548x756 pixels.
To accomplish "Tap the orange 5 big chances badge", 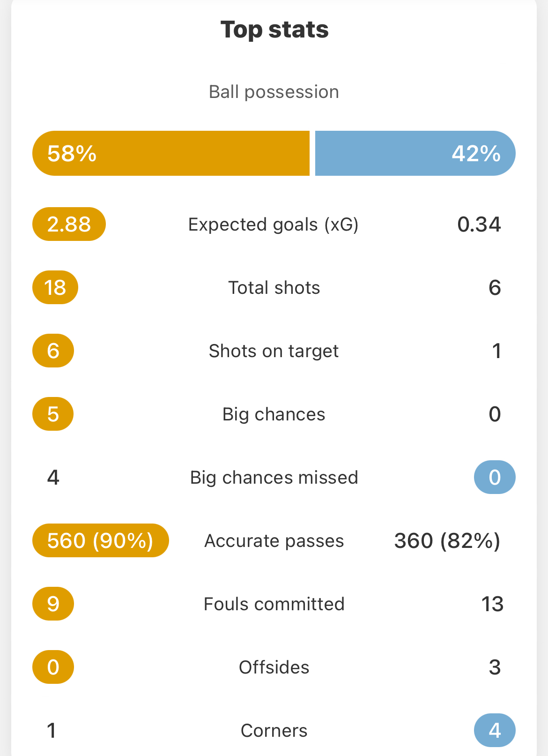I will click(x=53, y=414).
